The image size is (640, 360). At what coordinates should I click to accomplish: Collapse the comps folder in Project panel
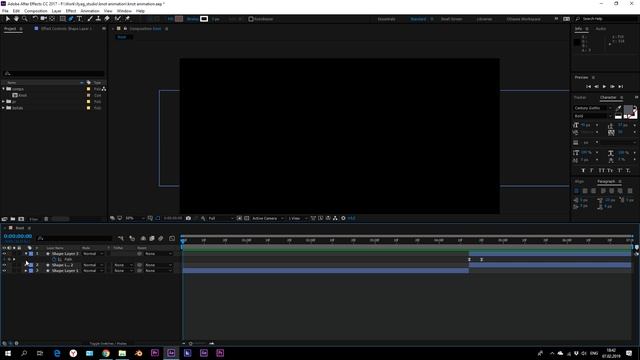pos(4,89)
